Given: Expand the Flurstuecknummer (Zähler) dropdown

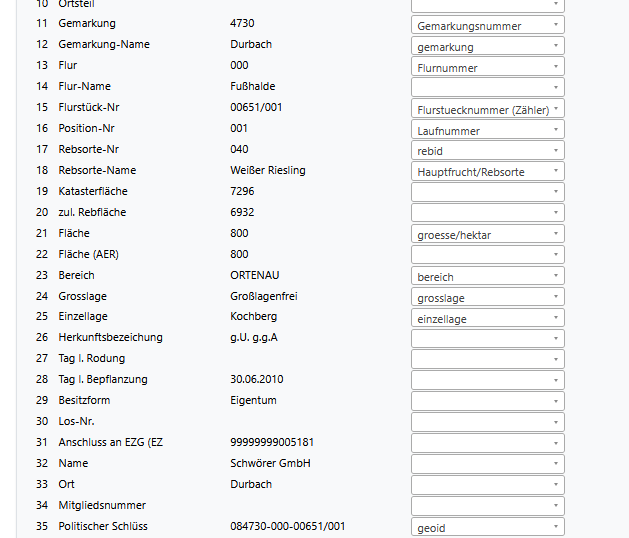Looking at the screenshot, I should (487, 109).
